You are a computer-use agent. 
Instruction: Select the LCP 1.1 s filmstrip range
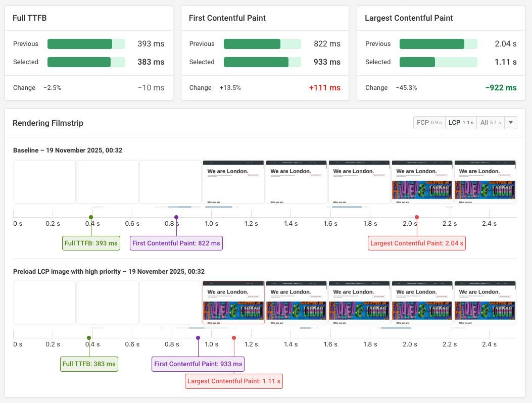point(461,123)
